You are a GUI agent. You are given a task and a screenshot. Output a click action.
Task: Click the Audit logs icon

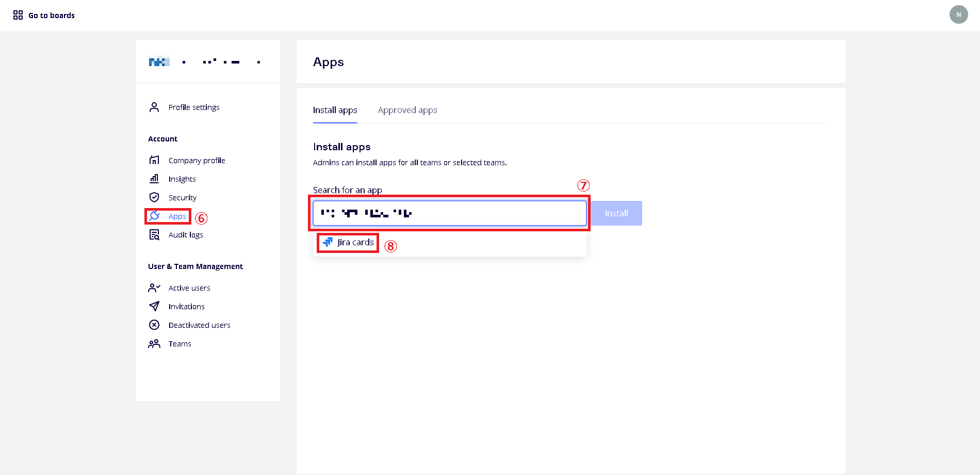[x=154, y=235]
